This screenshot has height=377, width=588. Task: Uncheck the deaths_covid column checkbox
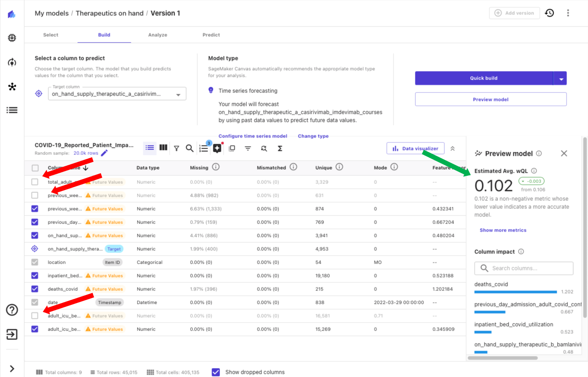[35, 289]
